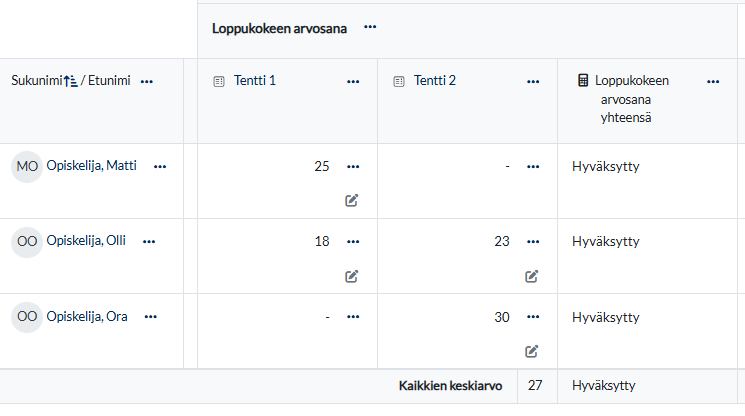The image size is (745, 416).
Task: Open the Loppukokeen arvosana category actions menu
Action: [370, 28]
